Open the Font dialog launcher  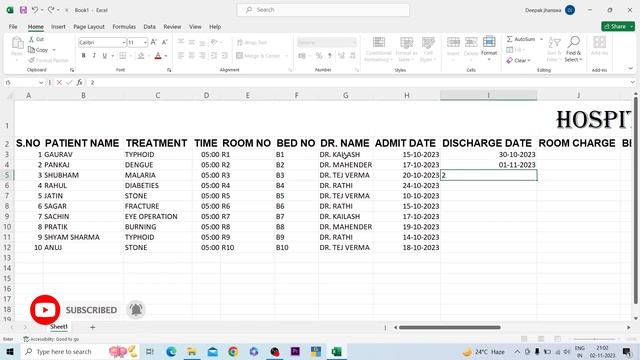[169, 70]
